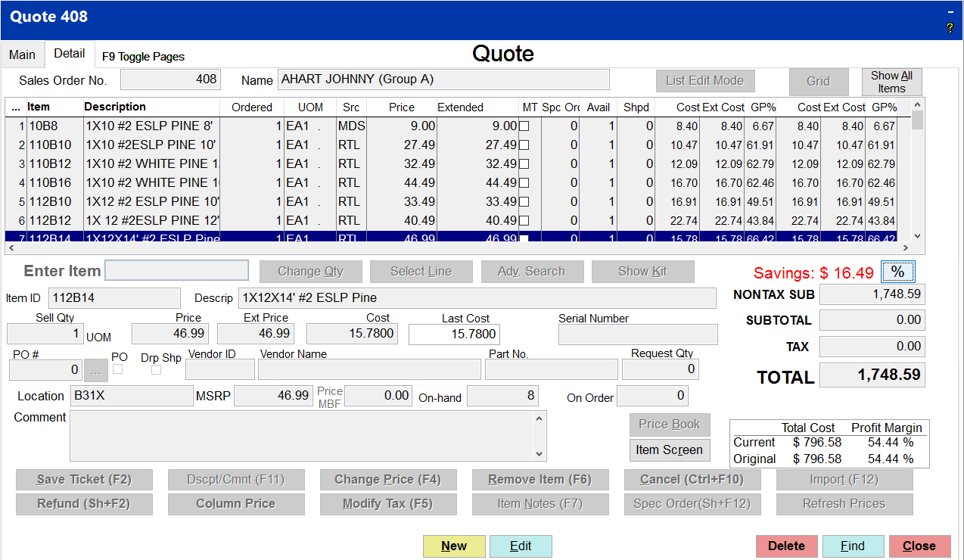Open the Item Screen

pos(670,450)
